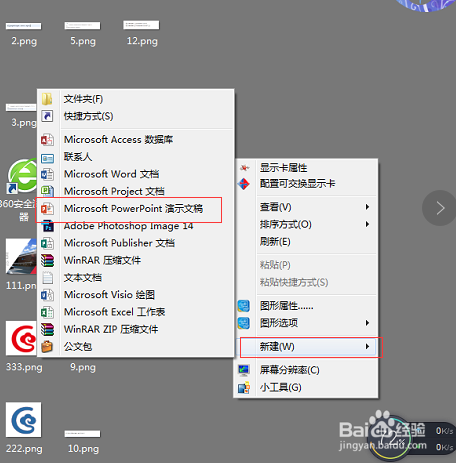This screenshot has height=463, width=456.
Task: Click the Photoshop Image icon in the menu
Action: (x=47, y=226)
